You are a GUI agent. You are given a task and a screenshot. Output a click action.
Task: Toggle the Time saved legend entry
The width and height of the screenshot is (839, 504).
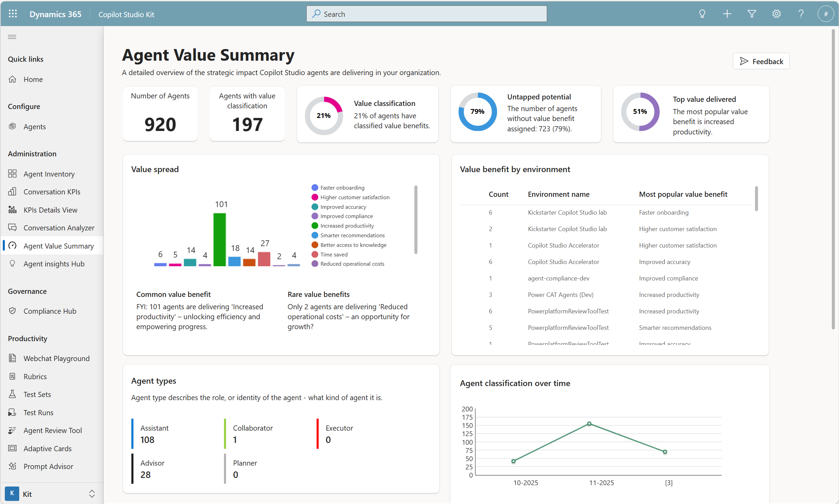pos(334,254)
